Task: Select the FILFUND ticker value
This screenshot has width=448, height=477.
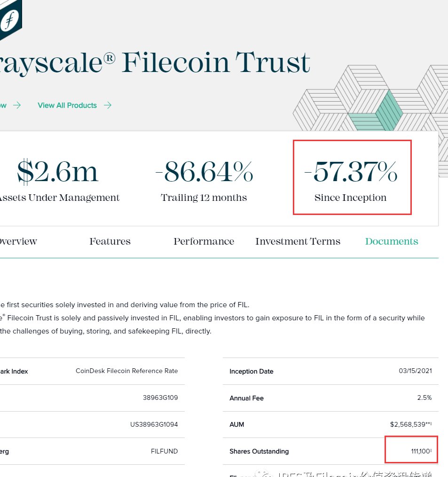Action: point(164,451)
